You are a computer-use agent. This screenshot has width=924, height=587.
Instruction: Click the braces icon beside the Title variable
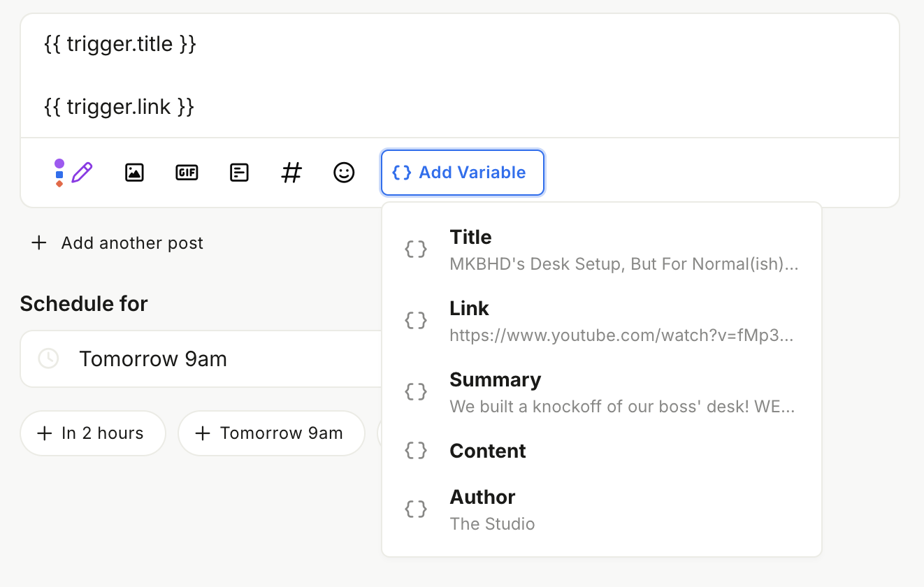pyautogui.click(x=416, y=248)
